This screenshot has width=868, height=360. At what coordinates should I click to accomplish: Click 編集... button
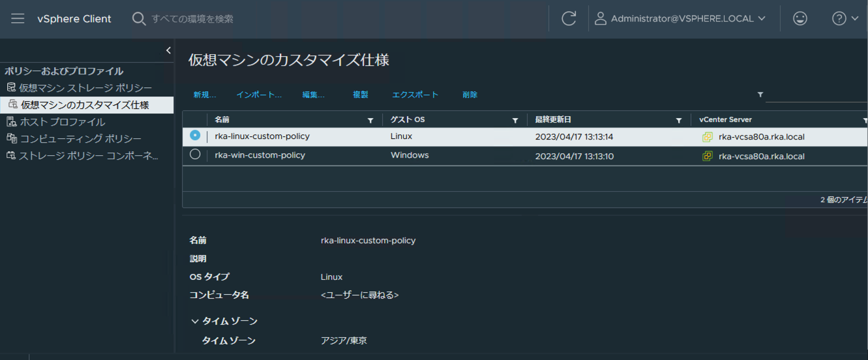tap(313, 95)
